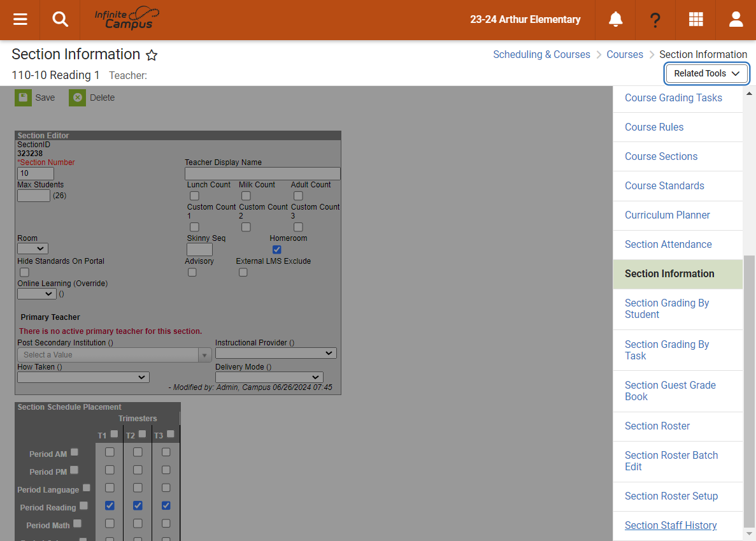Open Section Roster

(x=678, y=426)
